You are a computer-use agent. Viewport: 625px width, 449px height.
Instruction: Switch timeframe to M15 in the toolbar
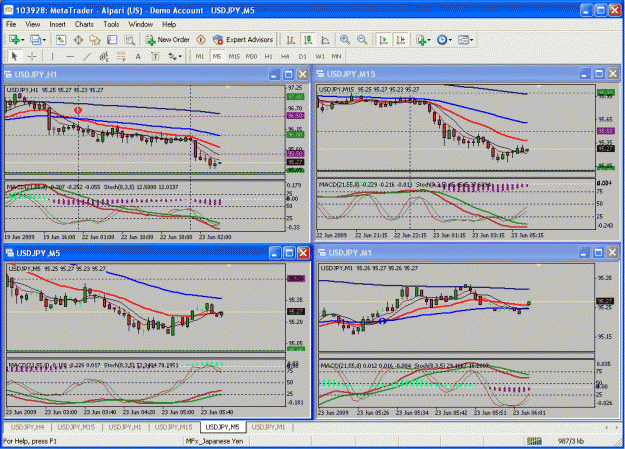coord(234,56)
